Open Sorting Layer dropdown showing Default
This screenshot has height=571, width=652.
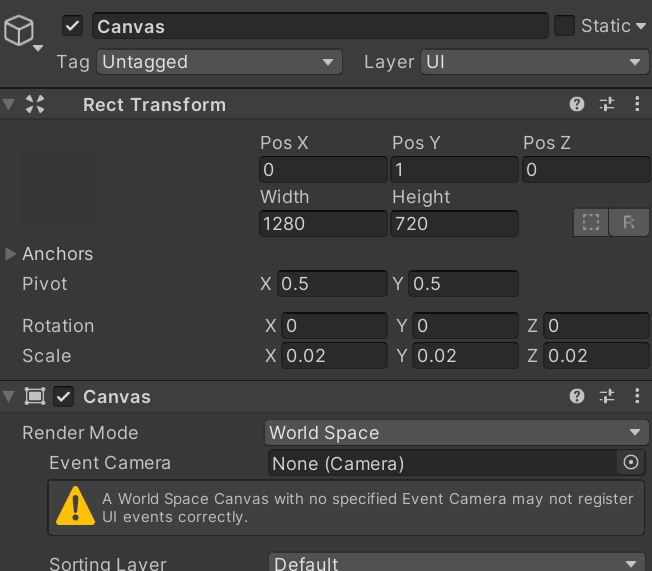[x=457, y=563]
